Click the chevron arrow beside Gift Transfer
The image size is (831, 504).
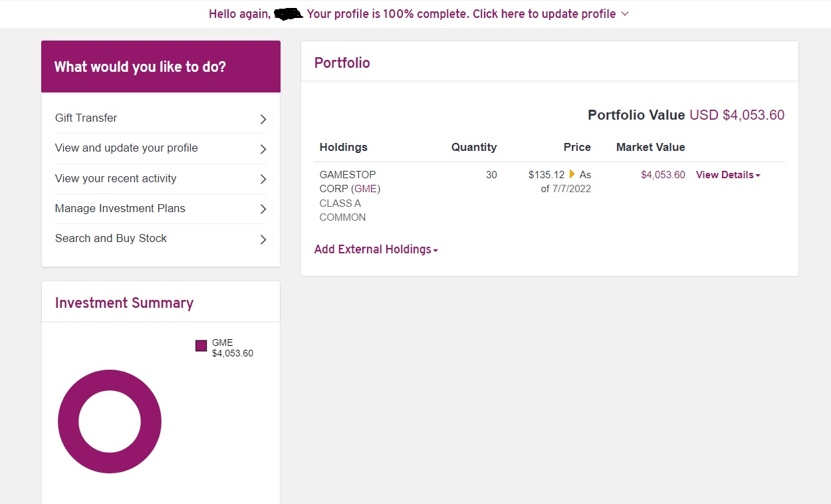click(x=263, y=119)
